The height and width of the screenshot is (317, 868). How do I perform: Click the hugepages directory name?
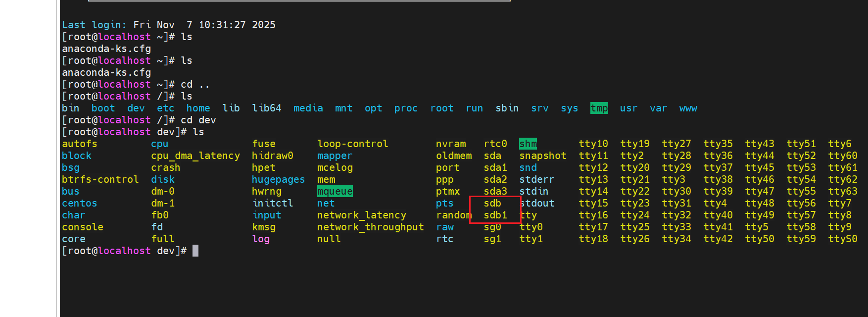tap(278, 180)
